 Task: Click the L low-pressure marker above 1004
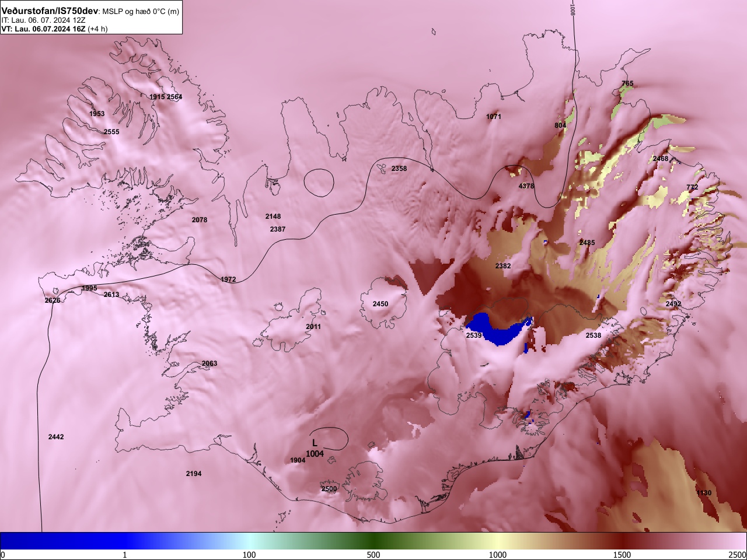click(315, 443)
